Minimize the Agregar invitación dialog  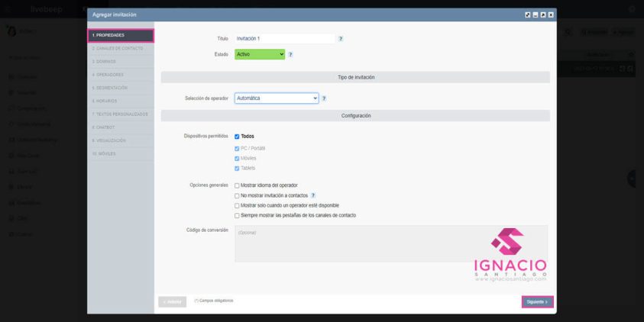(x=536, y=14)
